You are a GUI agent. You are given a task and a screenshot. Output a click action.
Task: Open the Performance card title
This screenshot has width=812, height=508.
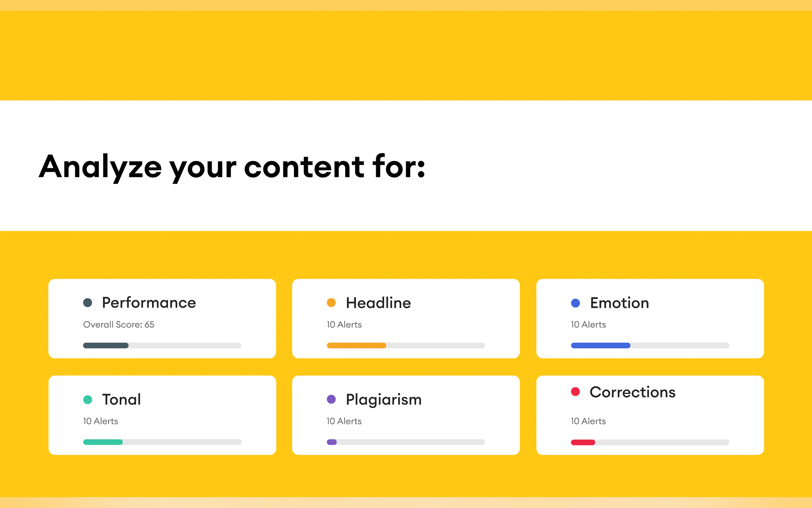149,303
